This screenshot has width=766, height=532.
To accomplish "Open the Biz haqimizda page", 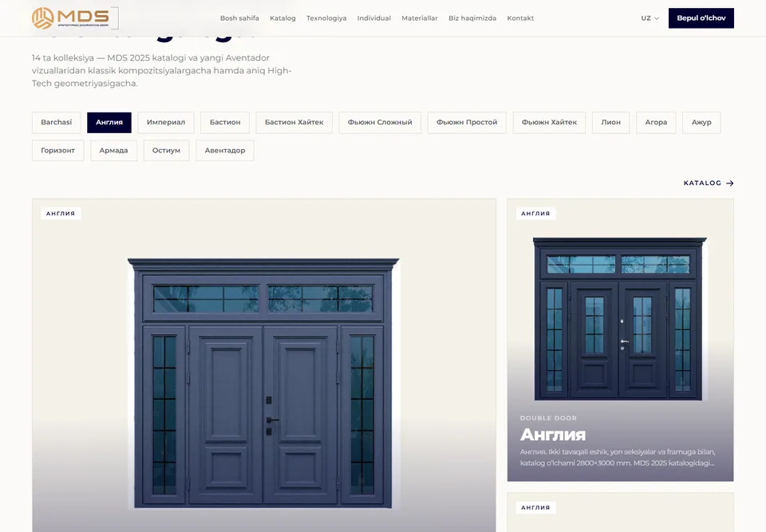I will click(472, 18).
